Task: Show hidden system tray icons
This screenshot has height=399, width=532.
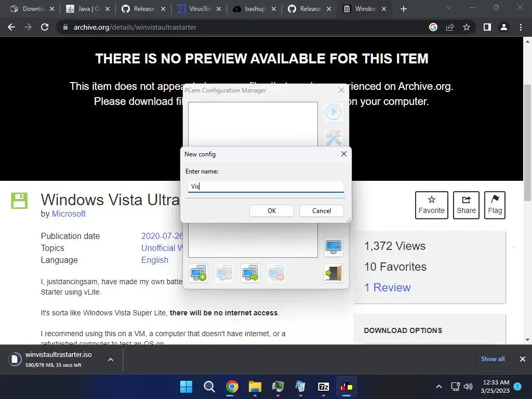Action: (x=438, y=387)
